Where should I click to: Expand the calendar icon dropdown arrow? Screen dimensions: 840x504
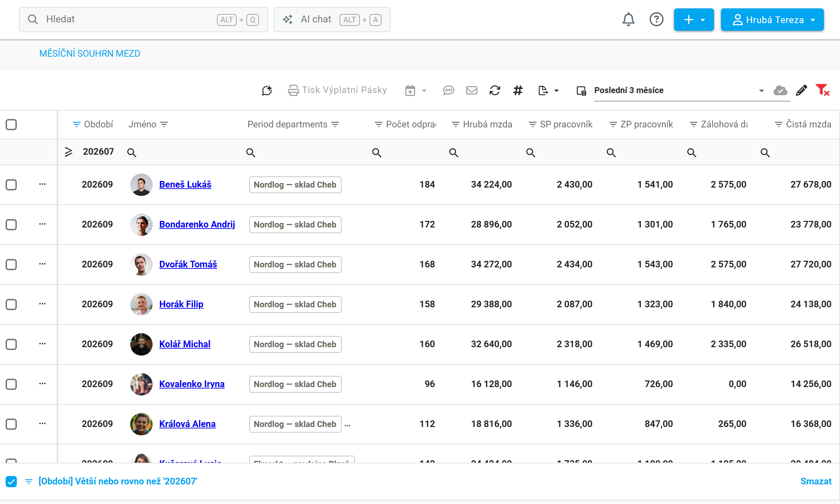[x=424, y=91]
